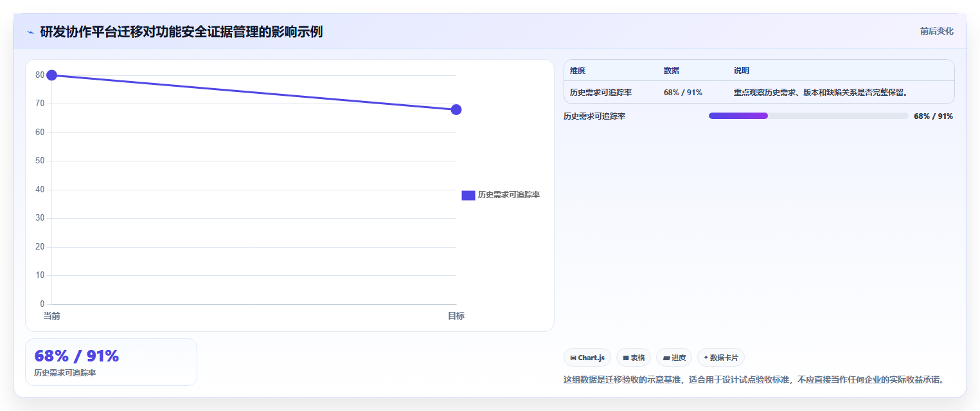Viewport: 980px width, 411px height.
Task: Click the 历史需求可追踪率 legend label text
Action: [x=508, y=195]
